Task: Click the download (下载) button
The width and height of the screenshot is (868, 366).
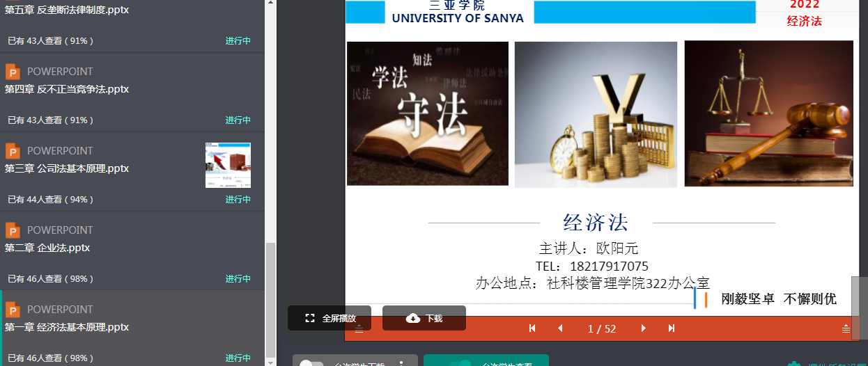Action: click(x=424, y=318)
